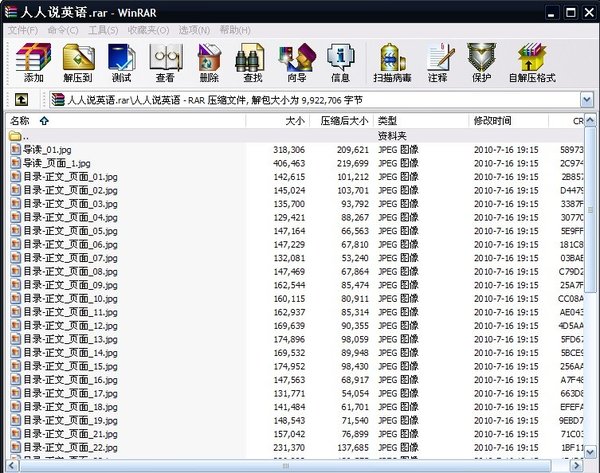The height and width of the screenshot is (473, 600).
Task: Select file 目录-正文_页面_03.jpg
Action: click(70, 204)
